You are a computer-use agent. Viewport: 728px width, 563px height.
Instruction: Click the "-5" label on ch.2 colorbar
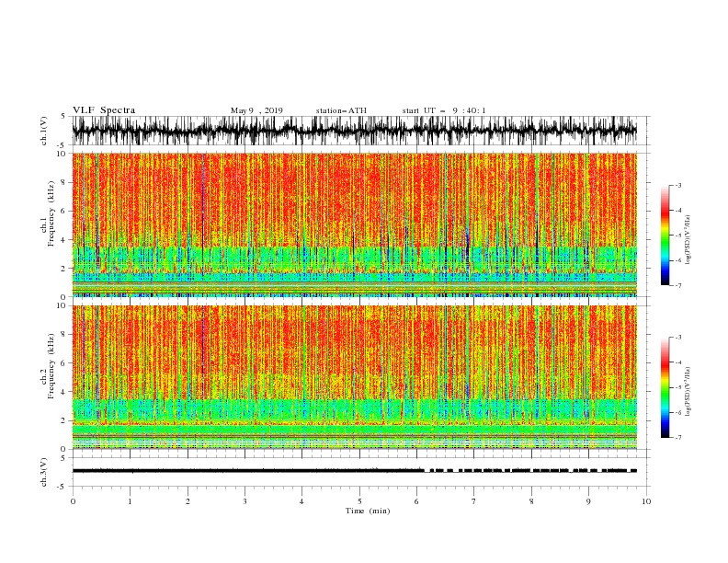[678, 387]
